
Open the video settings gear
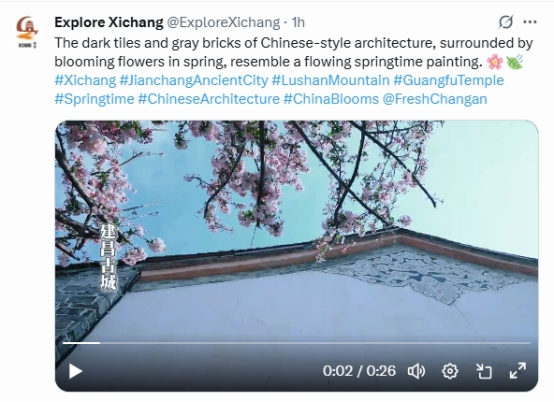coord(450,372)
